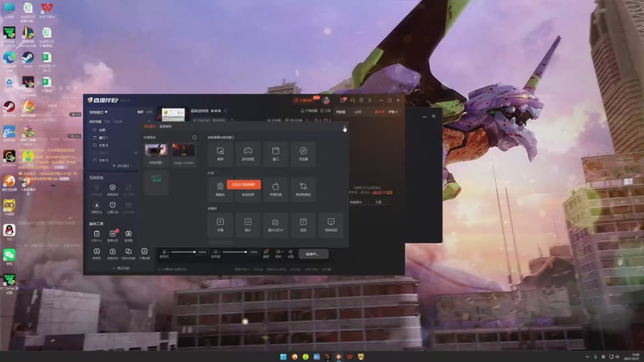Expand the microphone device dropdown arrow
Image resolution: width=644 pixels, height=362 pixels.
pos(168,253)
